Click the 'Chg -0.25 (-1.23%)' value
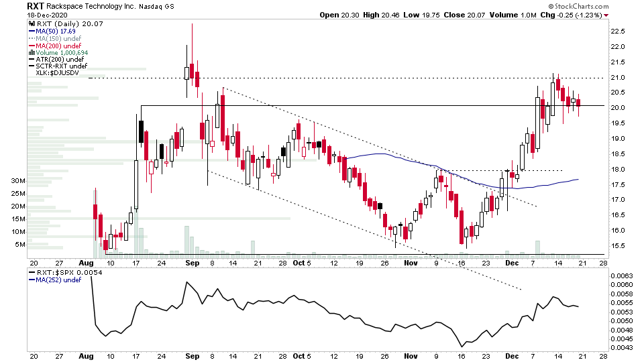Image resolution: width=644 pixels, height=362 pixels. click(x=572, y=15)
